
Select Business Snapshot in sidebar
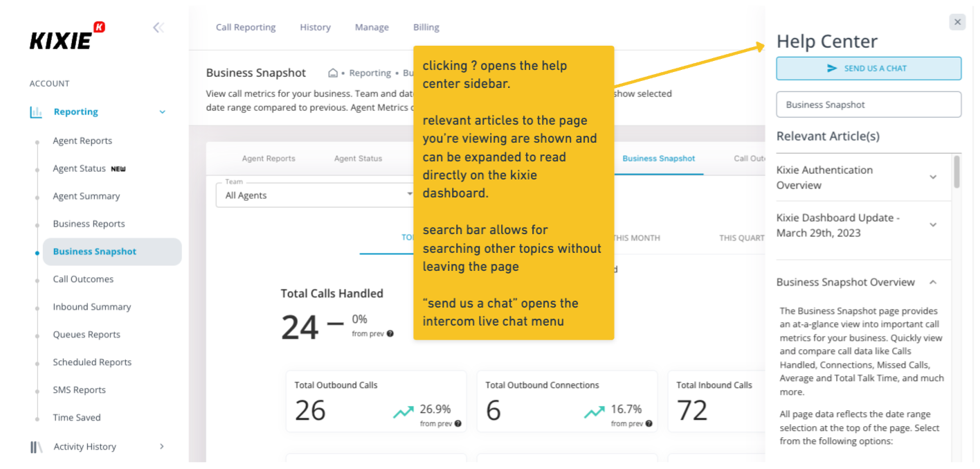point(112,251)
